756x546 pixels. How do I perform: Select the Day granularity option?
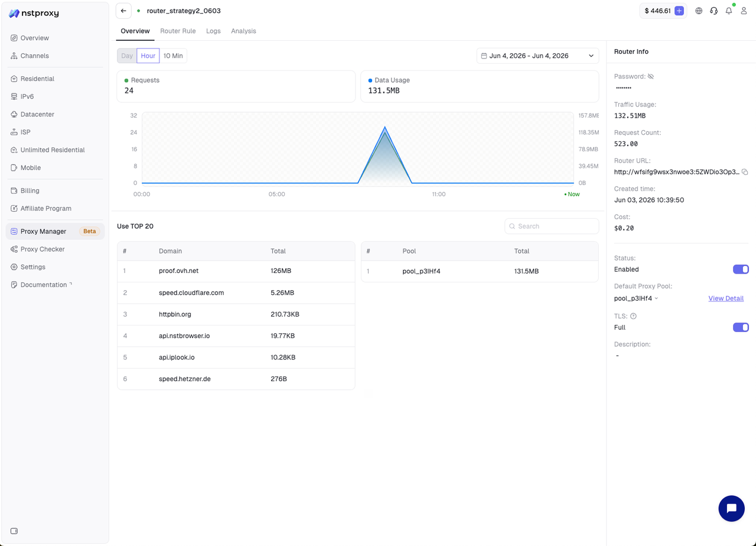(x=127, y=56)
